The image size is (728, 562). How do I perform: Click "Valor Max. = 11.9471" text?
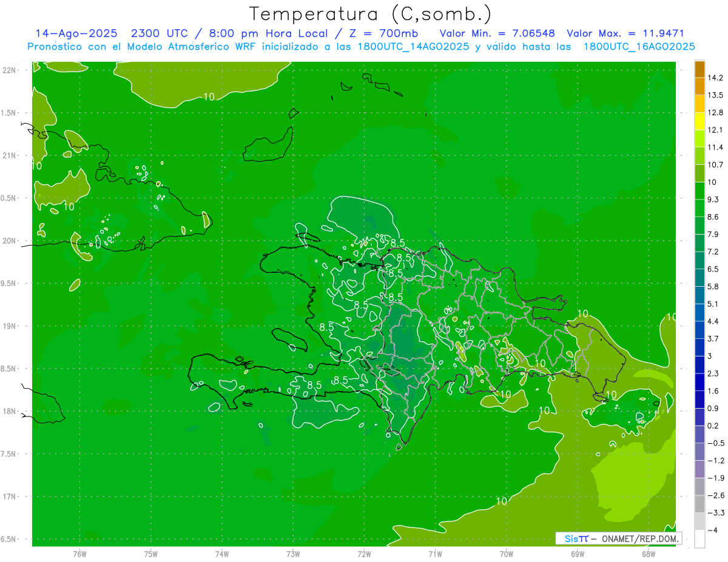(625, 33)
